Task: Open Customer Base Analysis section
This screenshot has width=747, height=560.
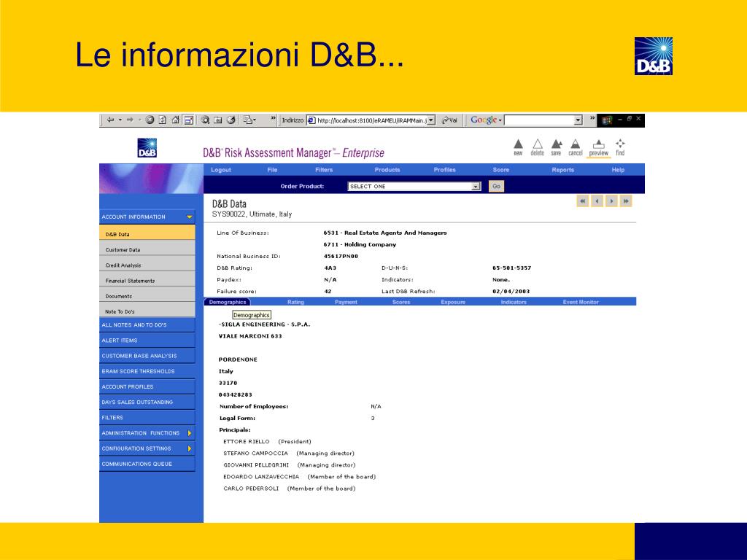Action: point(147,356)
